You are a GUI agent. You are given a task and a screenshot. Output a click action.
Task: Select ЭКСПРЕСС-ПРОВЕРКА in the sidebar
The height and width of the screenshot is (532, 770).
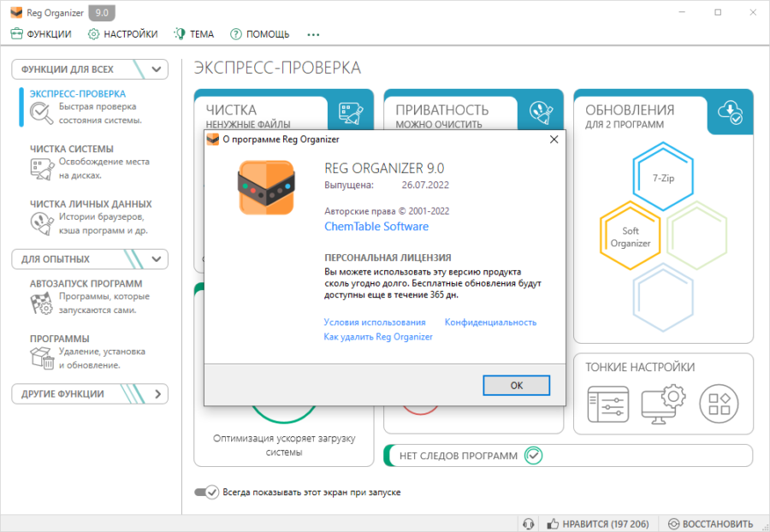[x=78, y=94]
